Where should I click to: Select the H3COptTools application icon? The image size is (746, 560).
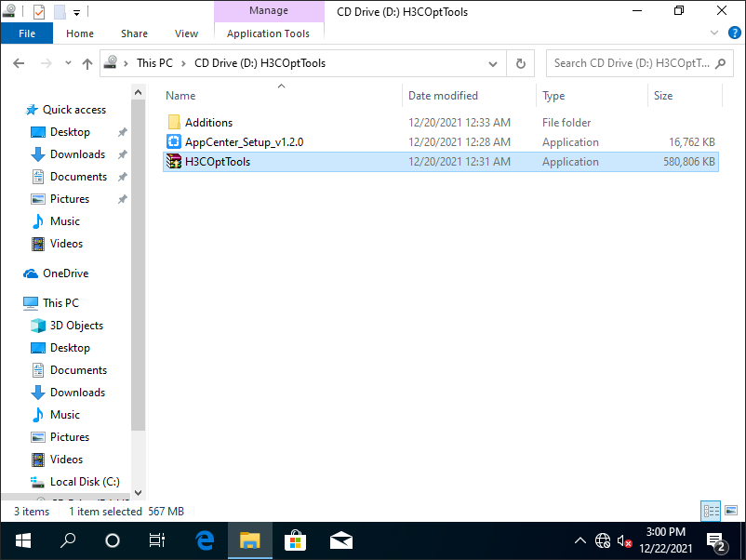pyautogui.click(x=174, y=162)
